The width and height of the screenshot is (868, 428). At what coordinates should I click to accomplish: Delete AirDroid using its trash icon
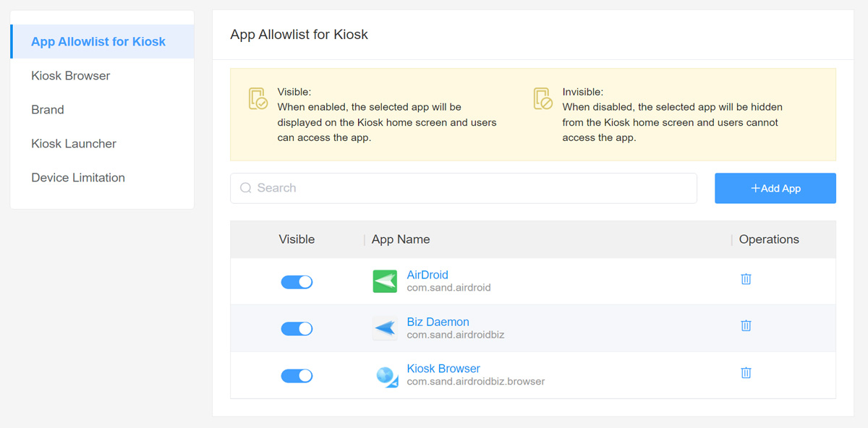point(746,279)
